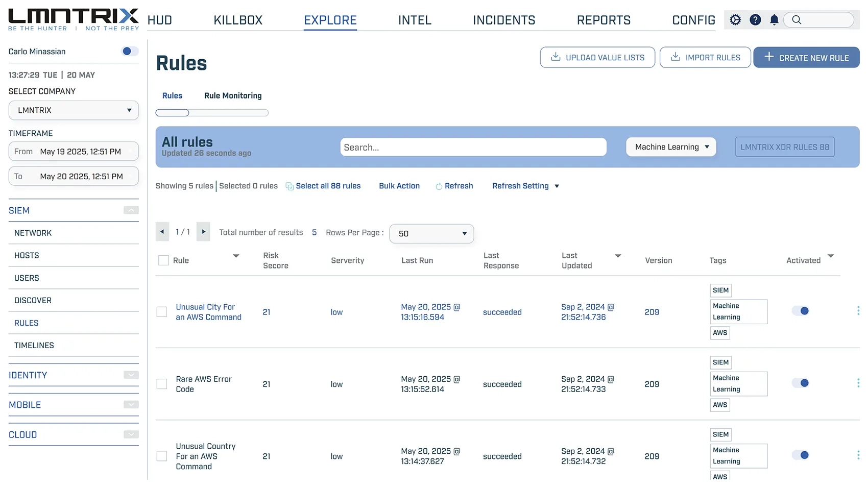The image size is (868, 488).
Task: Sort by Last Updated column arrow
Action: [618, 256]
